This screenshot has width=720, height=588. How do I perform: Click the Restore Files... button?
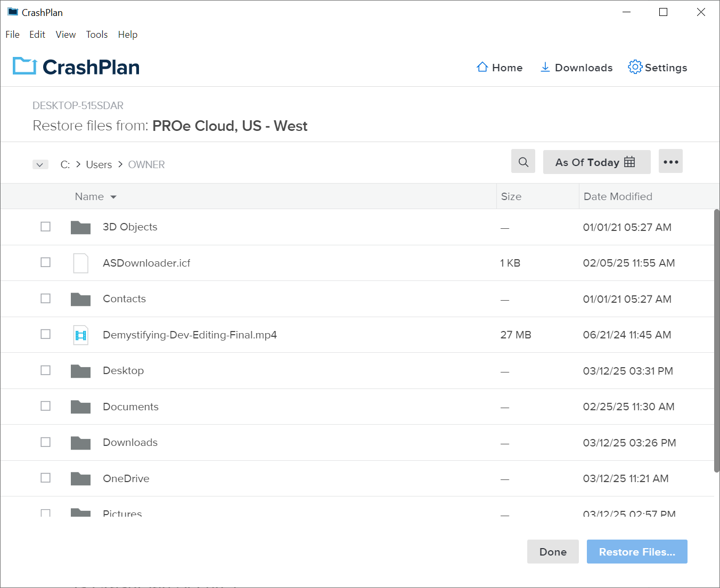(637, 552)
